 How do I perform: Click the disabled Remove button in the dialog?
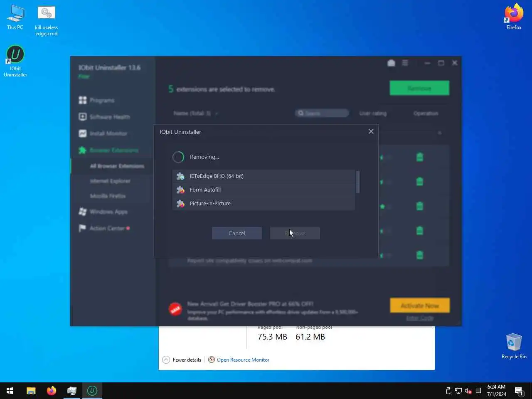295,233
